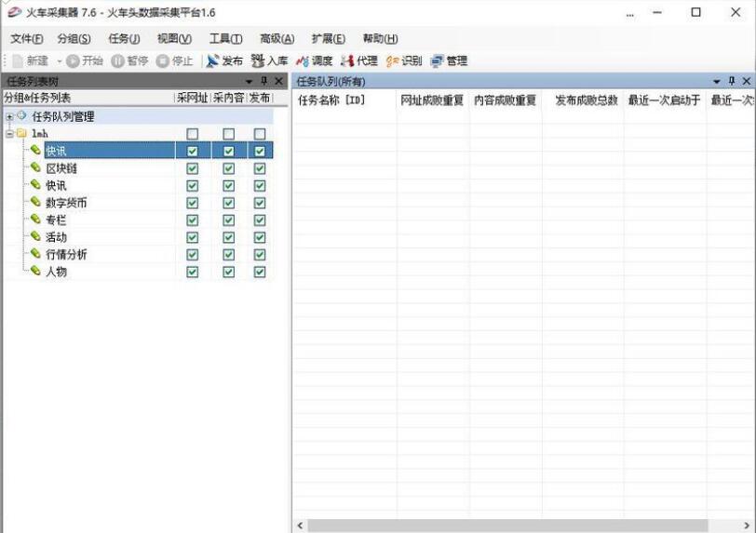The height and width of the screenshot is (533, 756).
Task: Click the 入库 (import to database) toolbar icon
Action: pyautogui.click(x=269, y=61)
